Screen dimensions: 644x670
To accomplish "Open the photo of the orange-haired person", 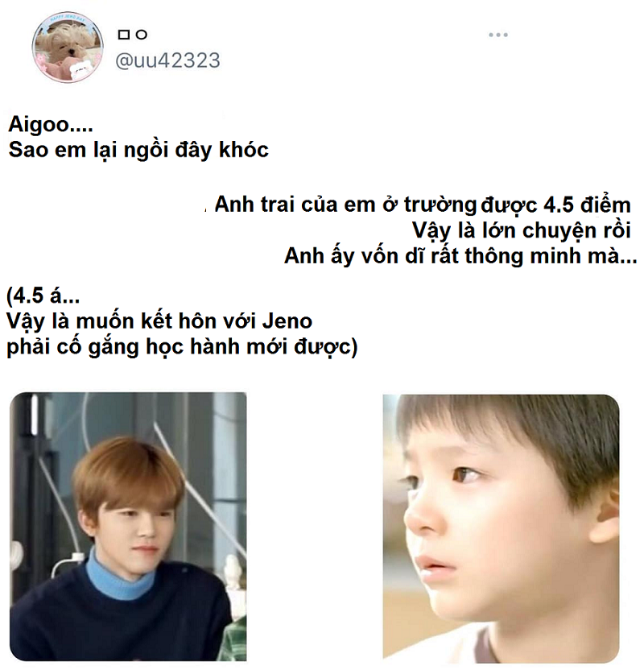I will 128,527.
